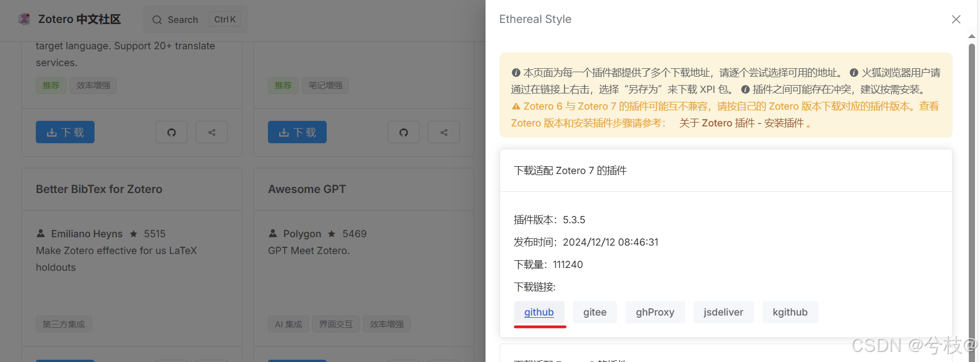Click the Search box with Ctrl K
The height and width of the screenshot is (362, 980).
(195, 20)
